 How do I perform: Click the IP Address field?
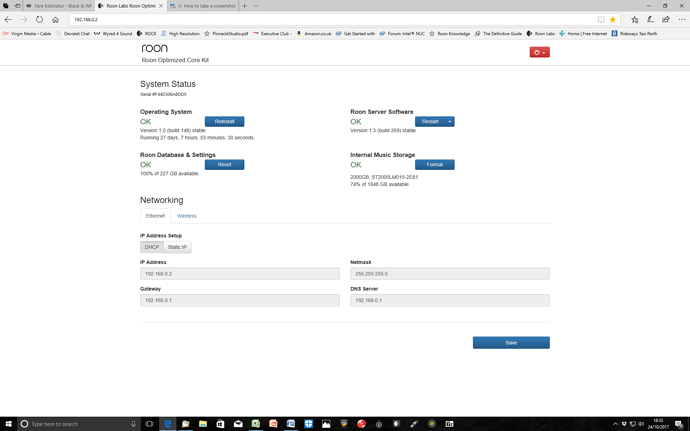[x=240, y=274]
